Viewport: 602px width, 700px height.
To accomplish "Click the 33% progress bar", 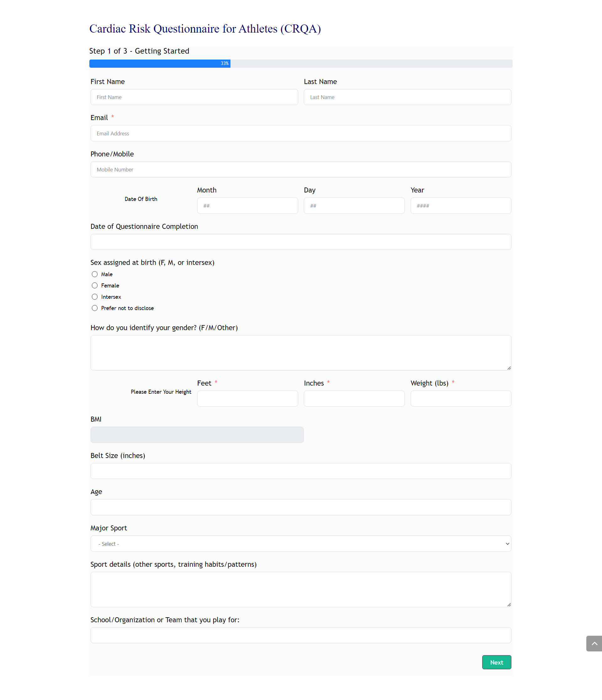I will [x=301, y=64].
